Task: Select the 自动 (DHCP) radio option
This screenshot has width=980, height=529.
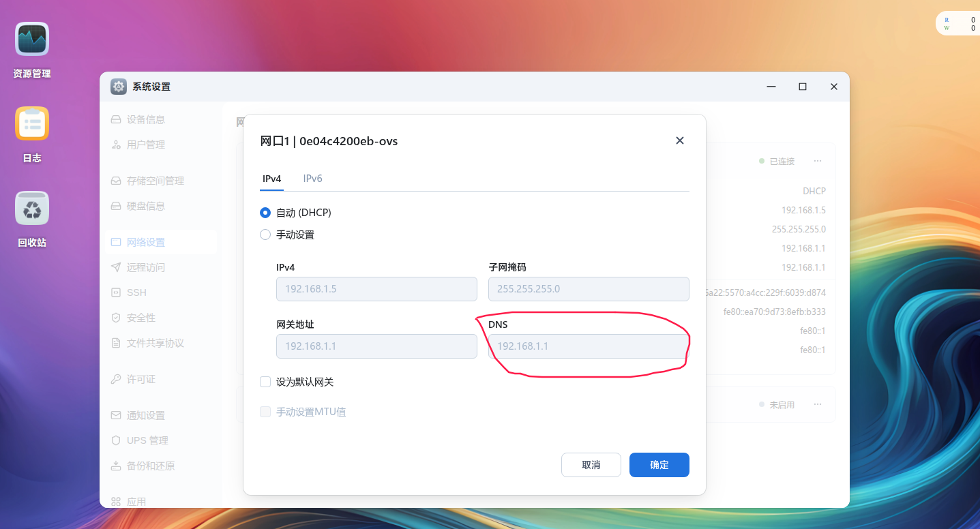Action: 265,213
